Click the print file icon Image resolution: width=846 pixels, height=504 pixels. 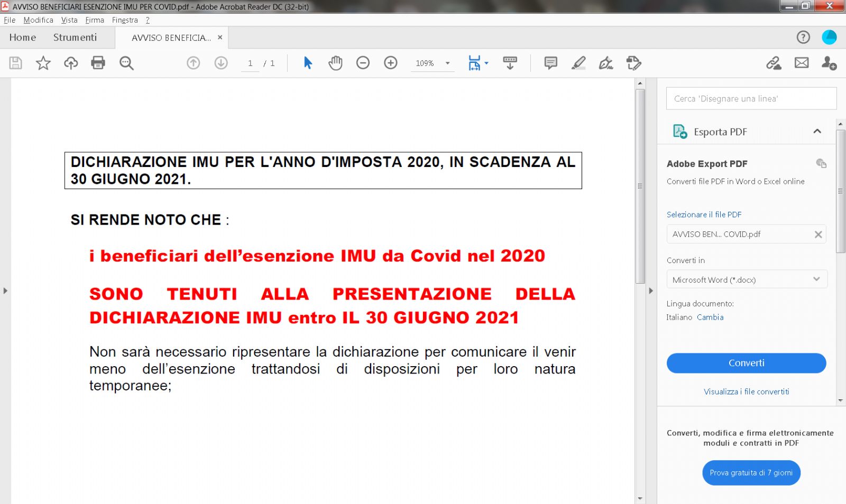tap(98, 63)
